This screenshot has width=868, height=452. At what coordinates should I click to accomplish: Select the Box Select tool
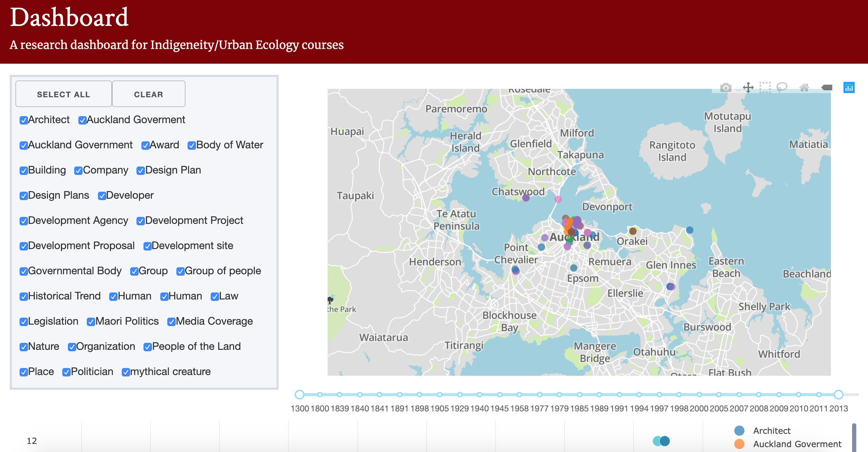pos(765,87)
